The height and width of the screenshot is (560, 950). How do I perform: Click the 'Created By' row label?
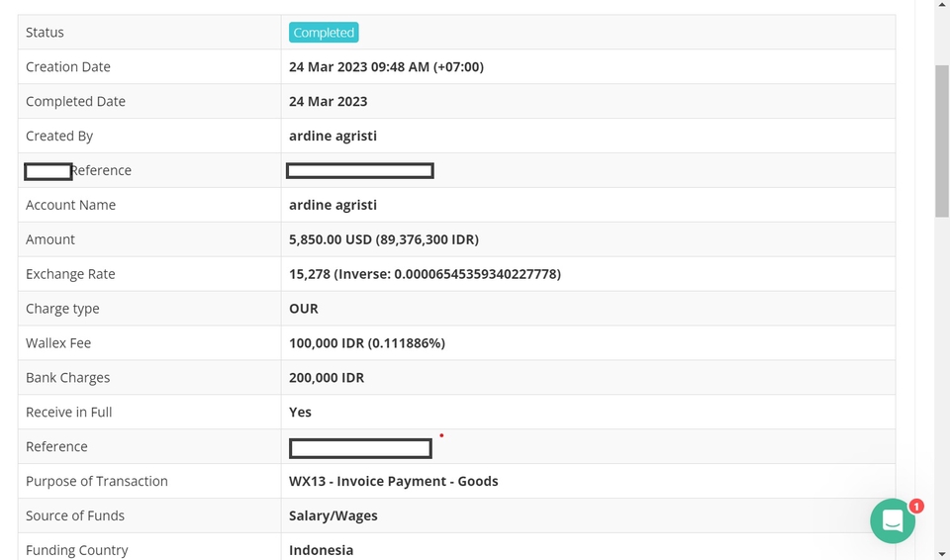[59, 136]
